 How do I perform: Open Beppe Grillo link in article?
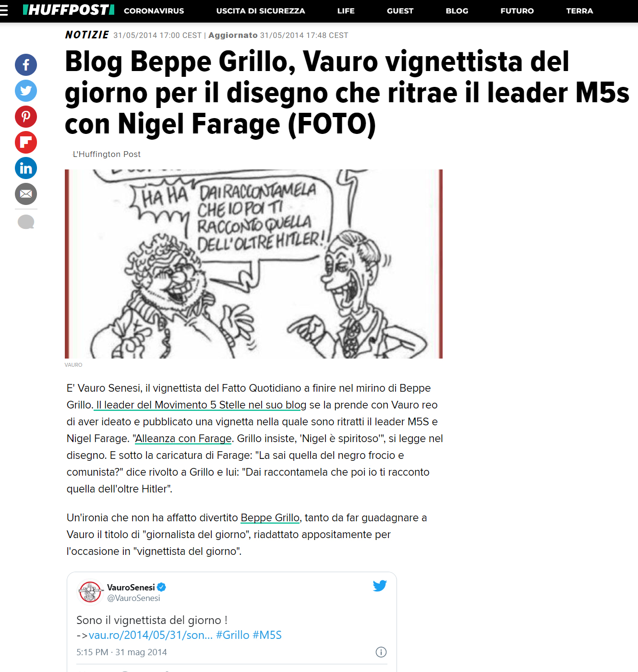click(x=270, y=517)
